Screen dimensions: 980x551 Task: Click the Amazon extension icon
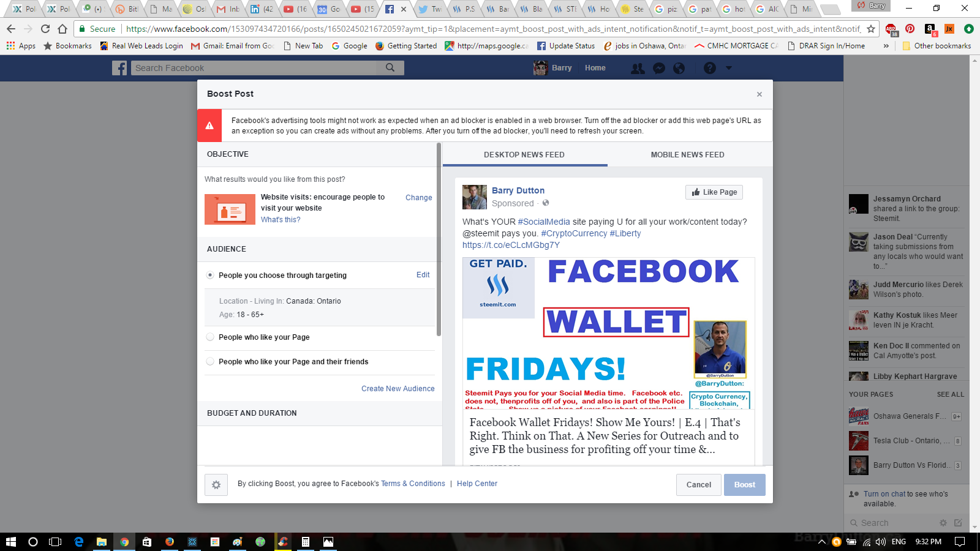click(x=930, y=29)
